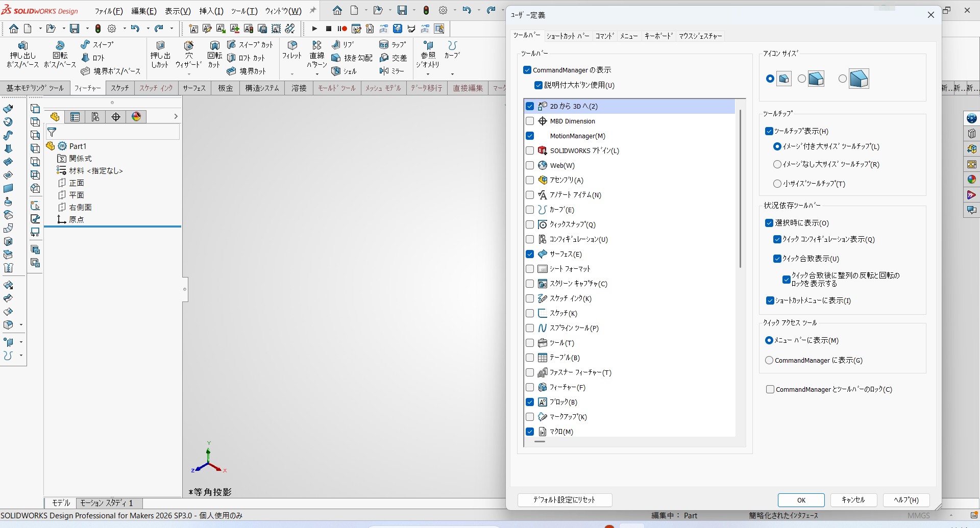Select the リブ rib tool
Image resolution: width=980 pixels, height=528 pixels.
tap(342, 45)
